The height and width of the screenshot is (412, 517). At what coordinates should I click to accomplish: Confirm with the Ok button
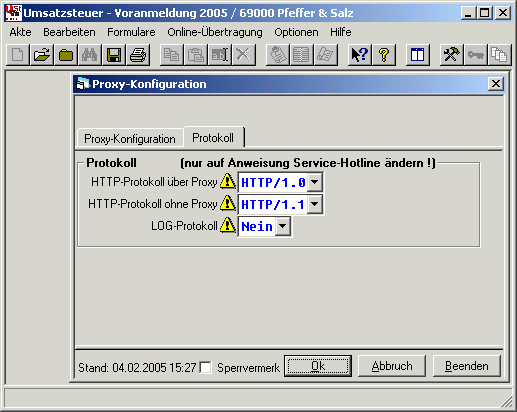tap(318, 366)
